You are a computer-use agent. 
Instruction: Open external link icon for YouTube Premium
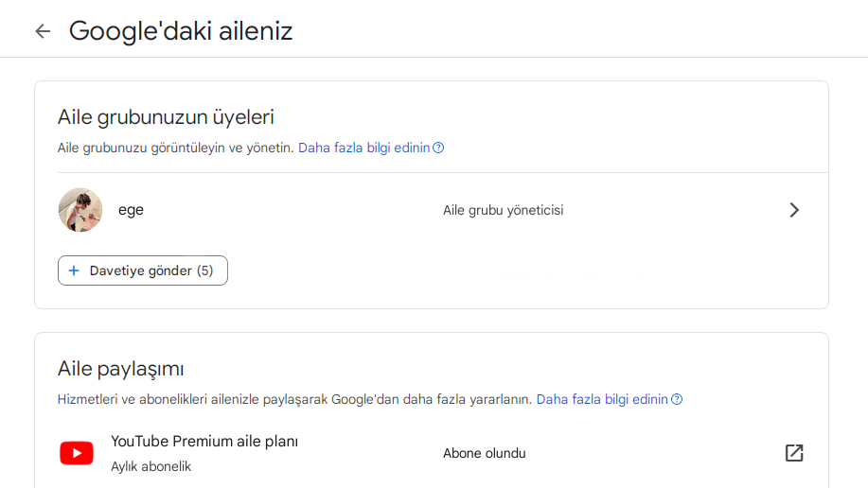click(794, 453)
